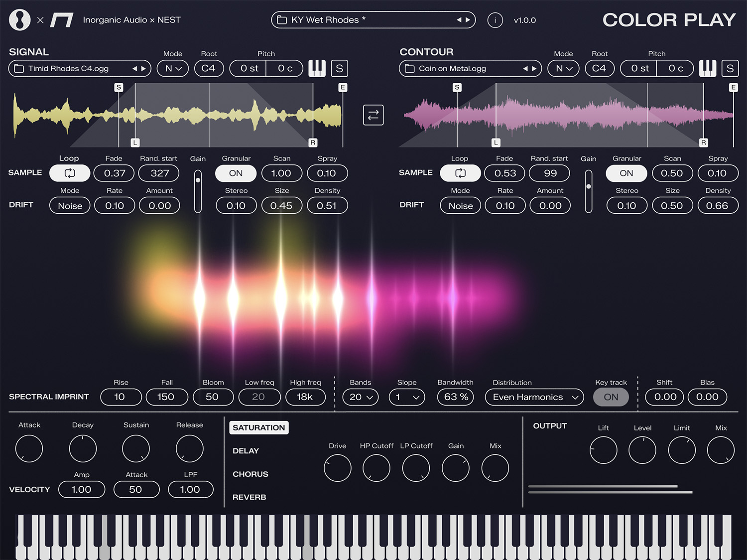Image resolution: width=747 pixels, height=560 pixels.
Task: Open the folder browser for Coin on Metal.ogg
Action: (408, 68)
